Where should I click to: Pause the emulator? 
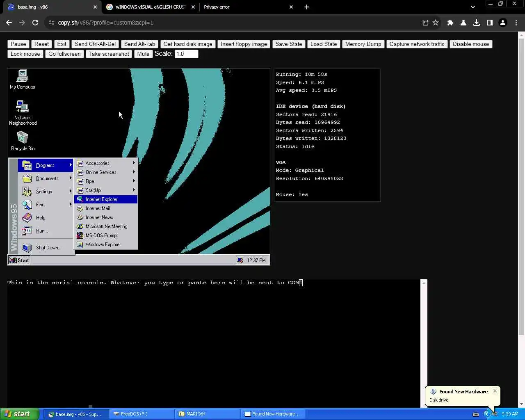coord(18,44)
